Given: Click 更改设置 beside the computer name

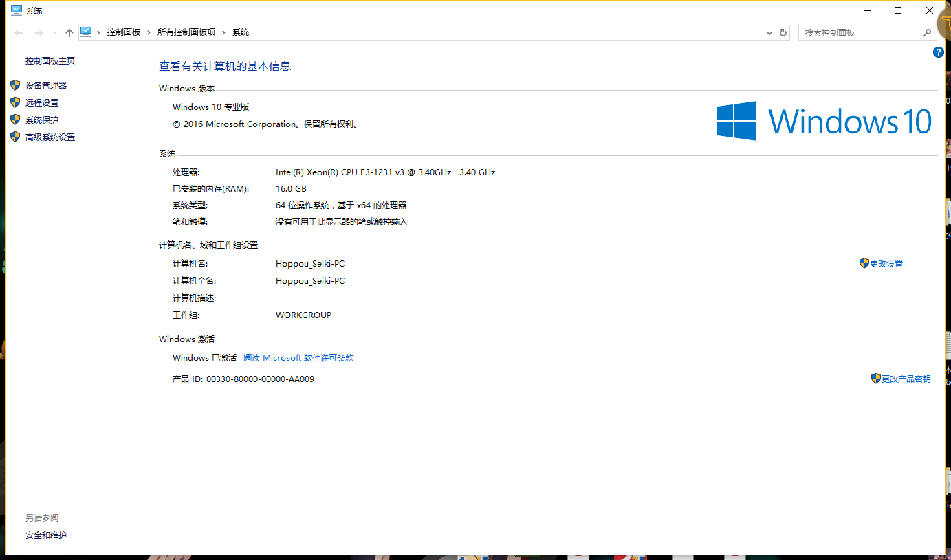Looking at the screenshot, I should coord(886,263).
